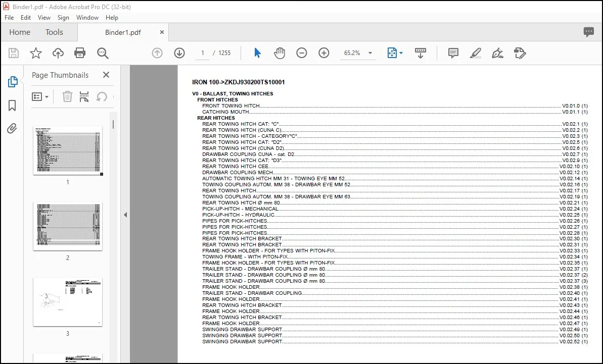Open the Window menu
Screen dimensions: 603x364
87,18
